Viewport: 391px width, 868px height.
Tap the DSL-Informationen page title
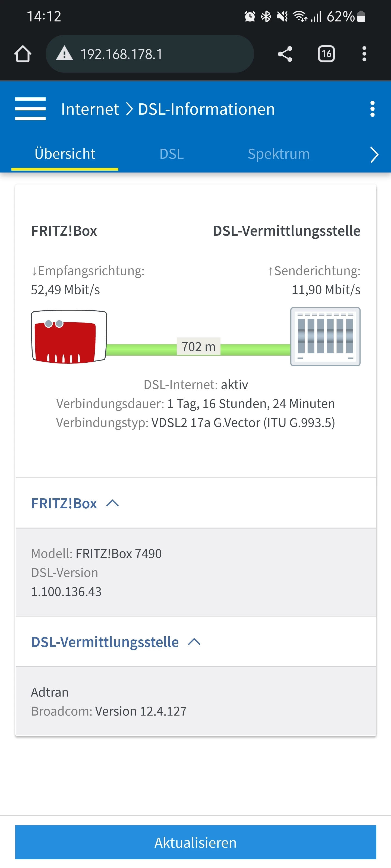pos(206,109)
